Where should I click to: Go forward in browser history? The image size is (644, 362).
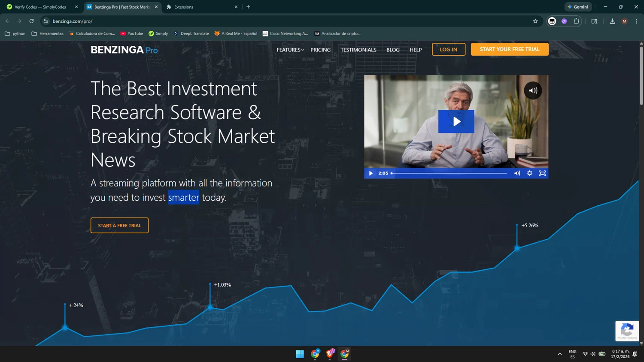point(19,21)
